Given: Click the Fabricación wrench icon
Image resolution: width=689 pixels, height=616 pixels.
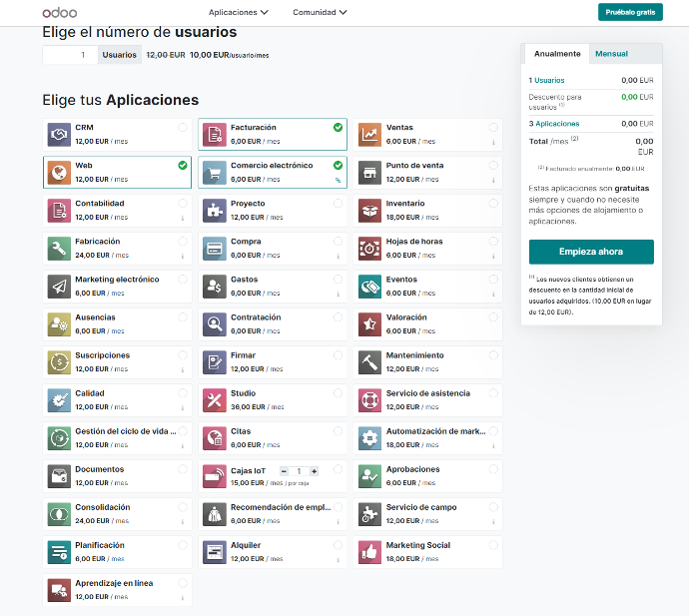Looking at the screenshot, I should [x=59, y=249].
